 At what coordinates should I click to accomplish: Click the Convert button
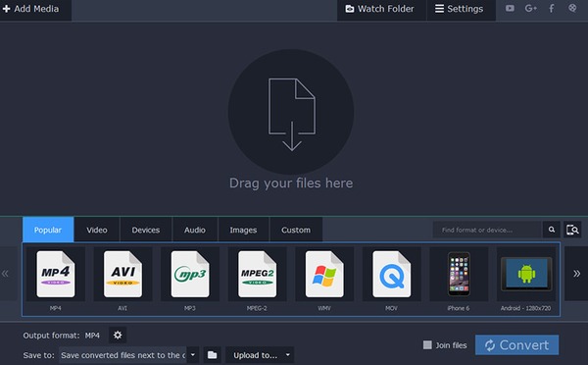(x=516, y=344)
